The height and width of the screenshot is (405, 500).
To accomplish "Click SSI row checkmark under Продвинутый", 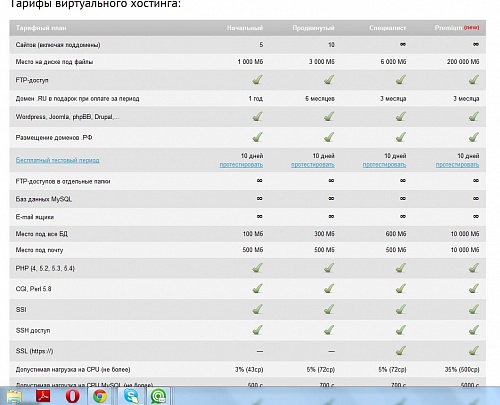I will [329, 309].
